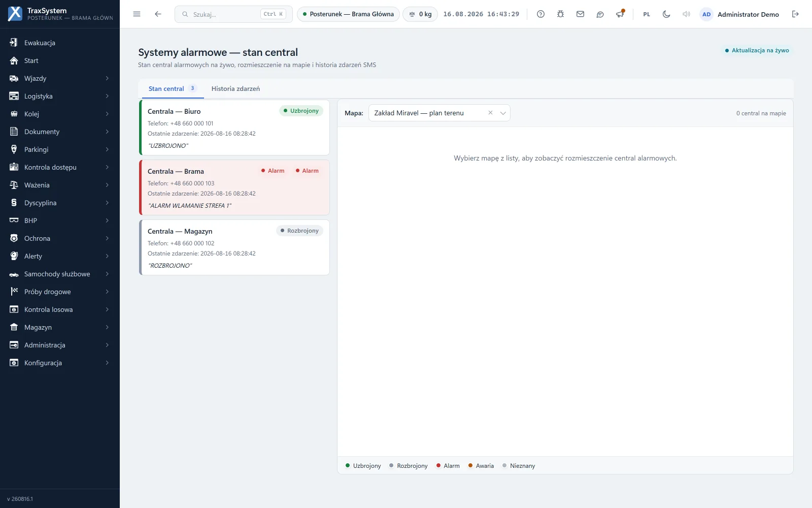Toggle the sidebar with the hamburger icon
Image resolution: width=812 pixels, height=508 pixels.
[x=137, y=14]
